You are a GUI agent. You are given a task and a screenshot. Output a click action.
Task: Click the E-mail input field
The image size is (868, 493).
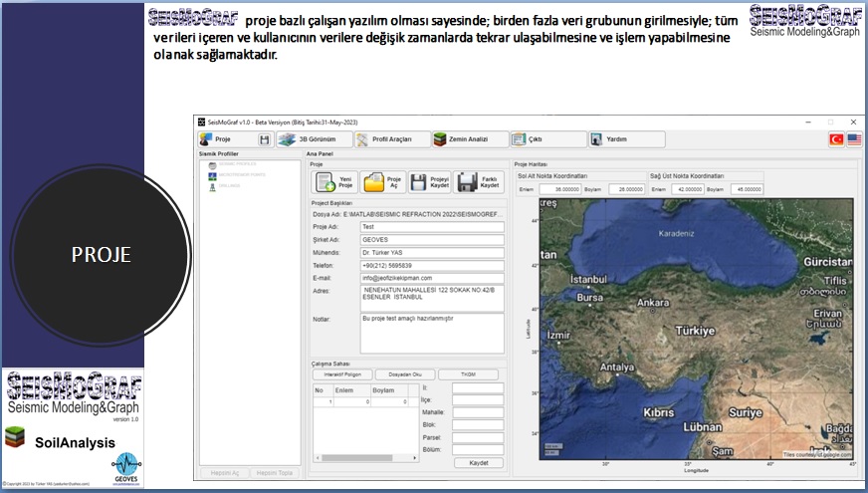pos(432,279)
